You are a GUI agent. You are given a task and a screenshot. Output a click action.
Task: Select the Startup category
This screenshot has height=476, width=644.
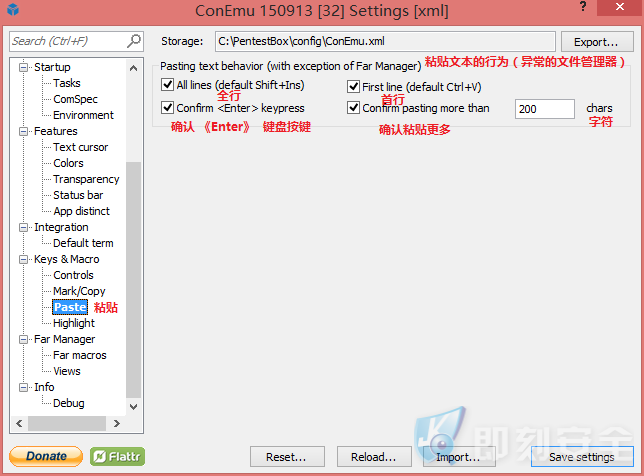(x=52, y=67)
